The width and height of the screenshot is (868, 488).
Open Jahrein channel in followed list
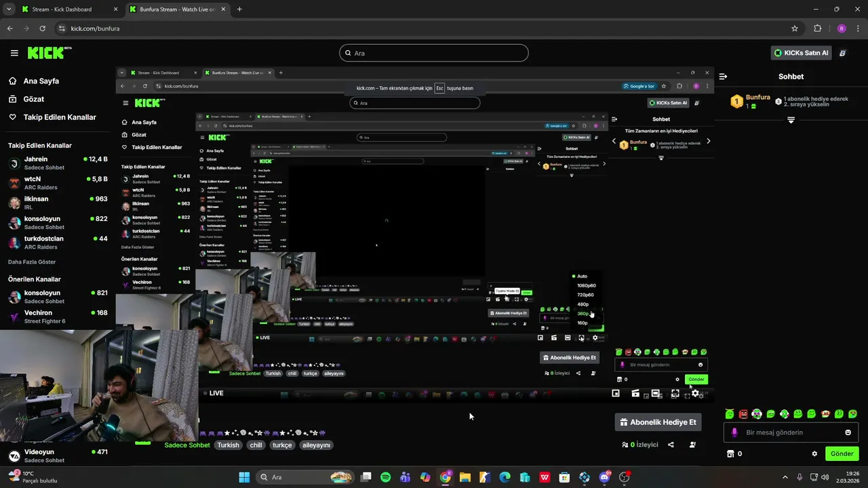[58, 163]
